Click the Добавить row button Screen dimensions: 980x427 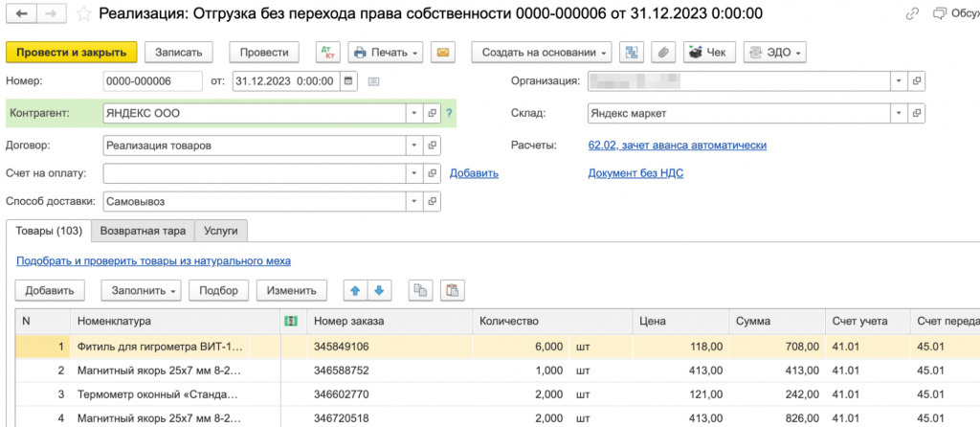(x=50, y=291)
